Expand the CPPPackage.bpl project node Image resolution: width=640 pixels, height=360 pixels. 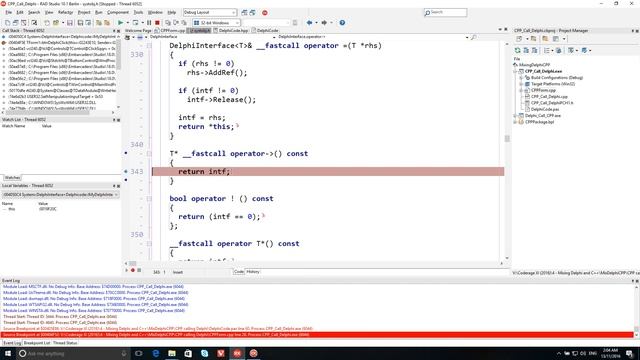(515, 122)
